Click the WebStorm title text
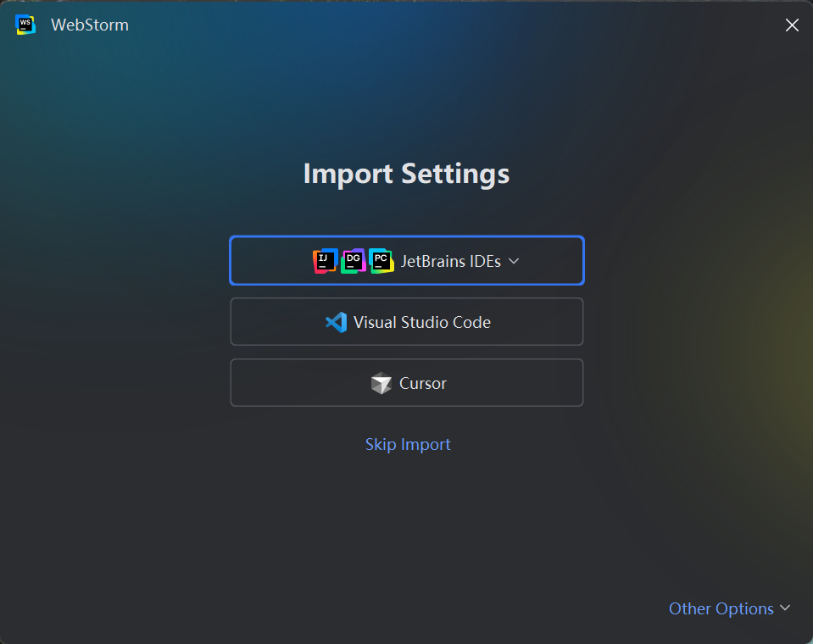Image resolution: width=813 pixels, height=644 pixels. (x=90, y=25)
